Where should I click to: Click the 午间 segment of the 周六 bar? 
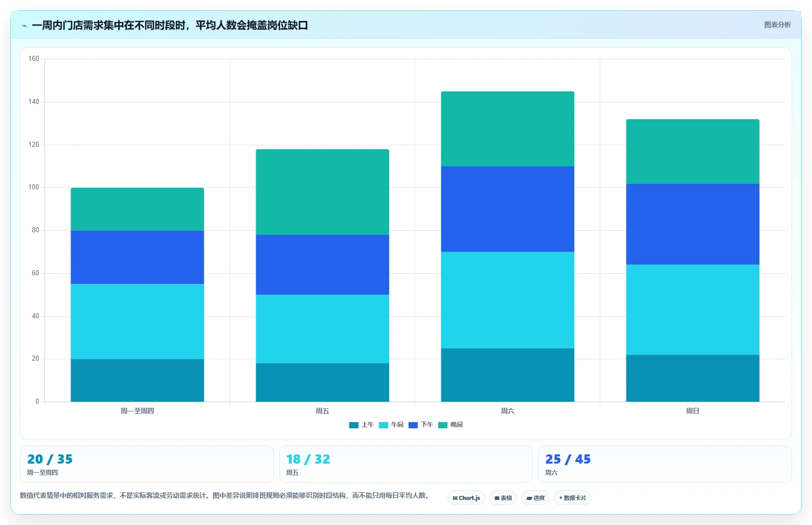(x=508, y=300)
